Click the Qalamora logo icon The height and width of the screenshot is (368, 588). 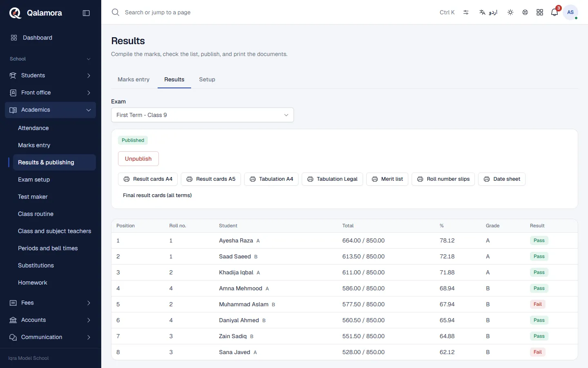tap(15, 13)
